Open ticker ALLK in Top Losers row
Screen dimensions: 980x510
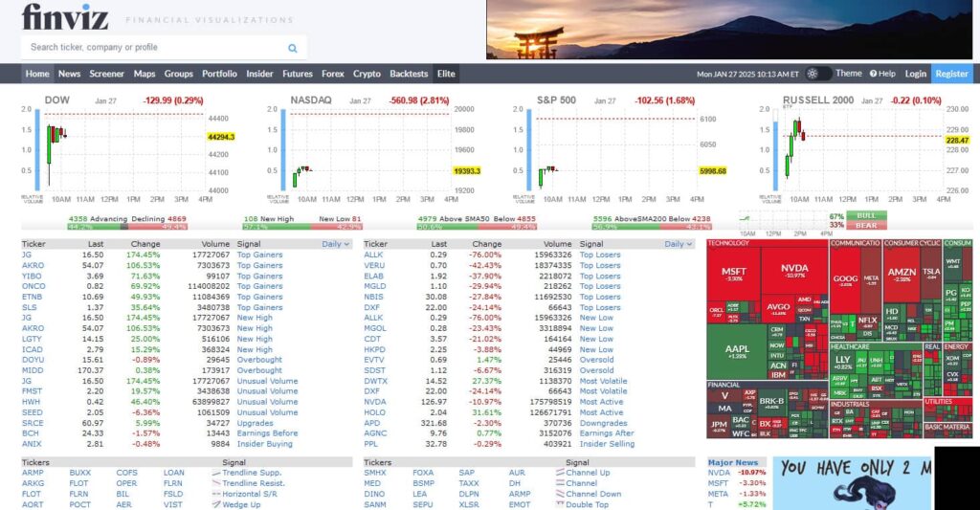(373, 255)
